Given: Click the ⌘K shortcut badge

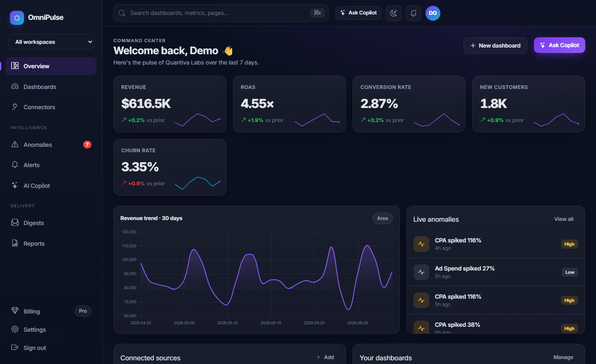Looking at the screenshot, I should coord(317,13).
